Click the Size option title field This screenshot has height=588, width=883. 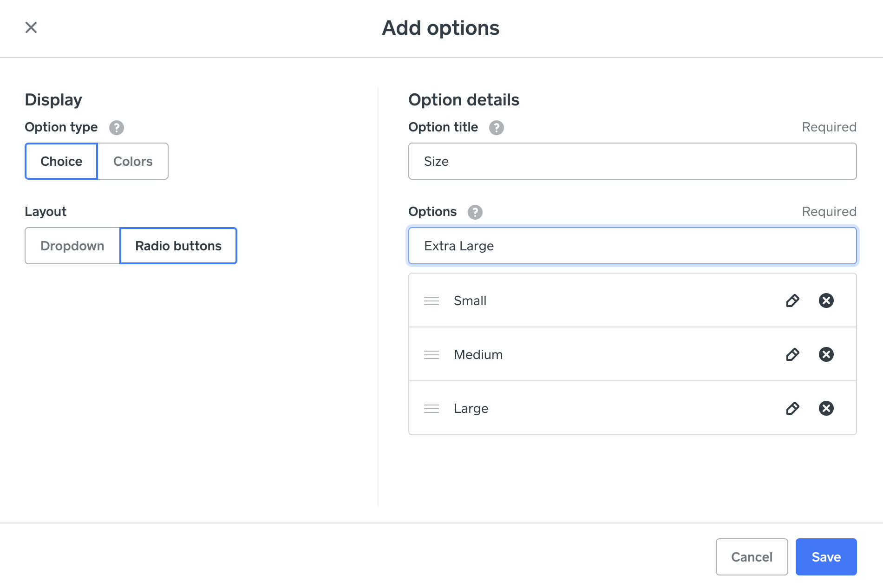[x=632, y=161]
